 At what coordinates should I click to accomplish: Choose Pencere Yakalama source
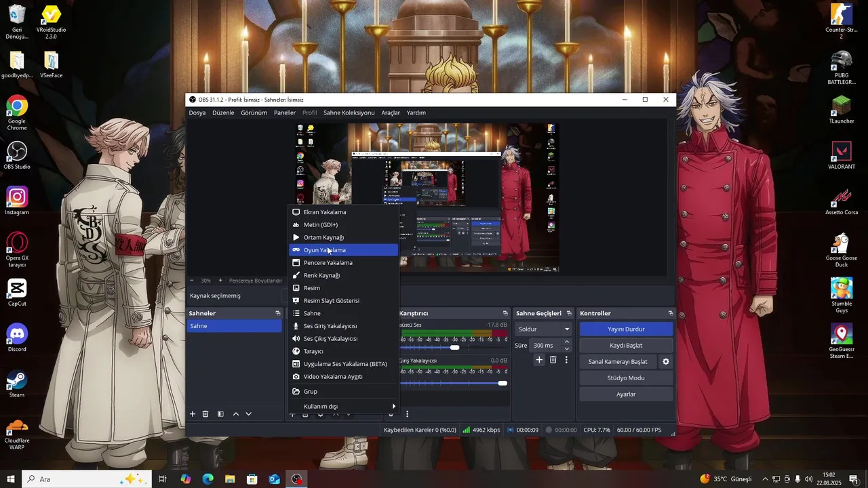344,263
